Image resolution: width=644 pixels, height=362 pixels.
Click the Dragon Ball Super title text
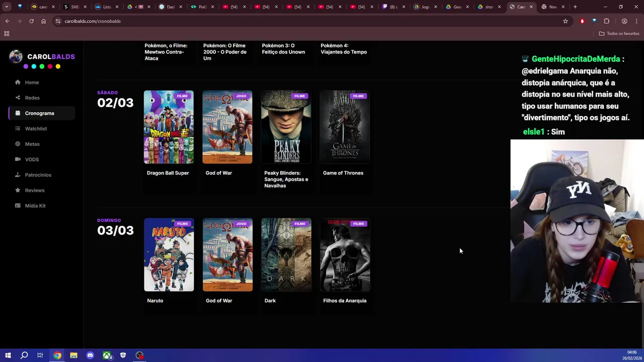click(168, 173)
